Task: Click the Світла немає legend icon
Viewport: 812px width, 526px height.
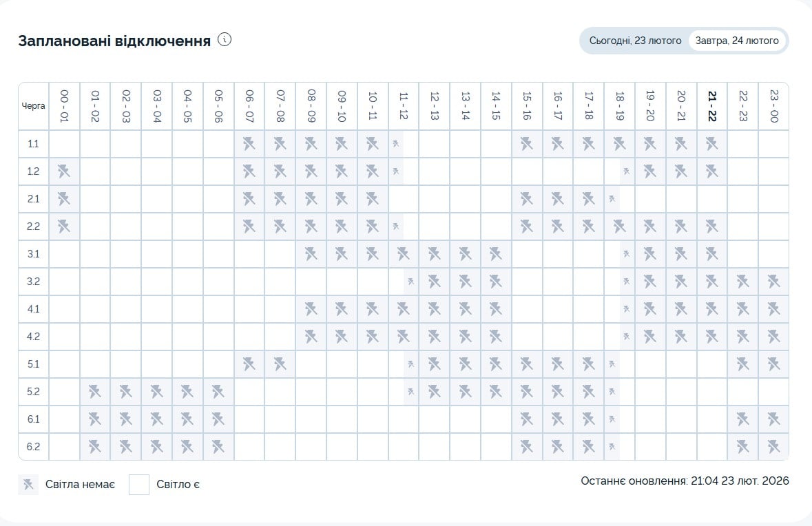Action: pos(28,485)
